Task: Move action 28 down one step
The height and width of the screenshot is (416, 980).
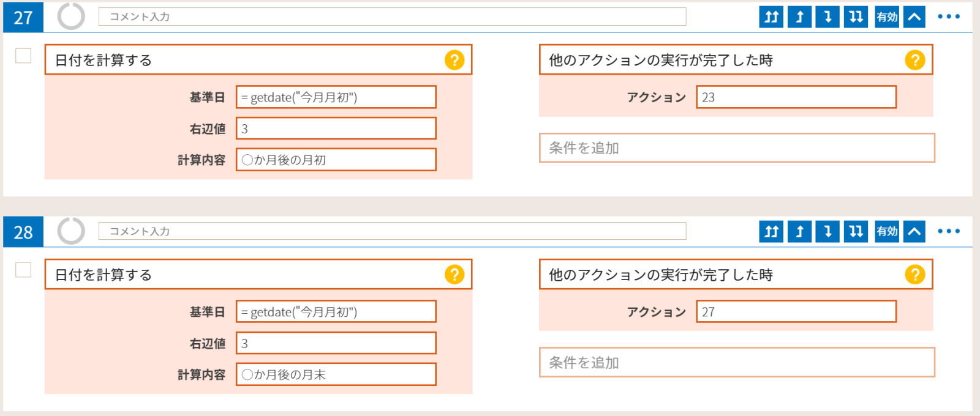Action: point(827,231)
